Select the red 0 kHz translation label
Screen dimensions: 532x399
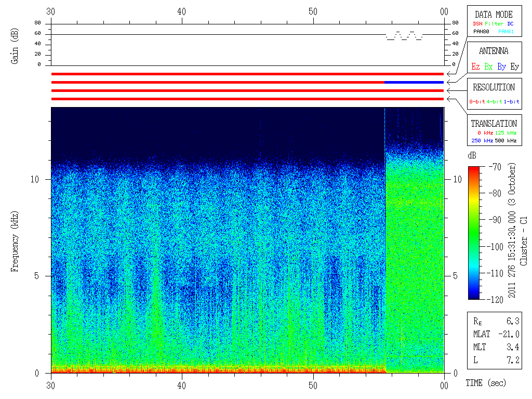tap(485, 132)
